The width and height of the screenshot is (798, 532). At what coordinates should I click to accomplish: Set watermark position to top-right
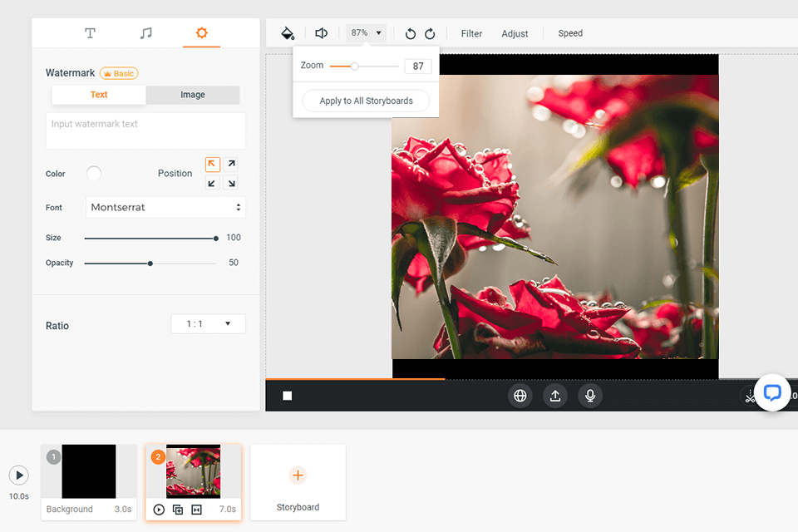[232, 165]
